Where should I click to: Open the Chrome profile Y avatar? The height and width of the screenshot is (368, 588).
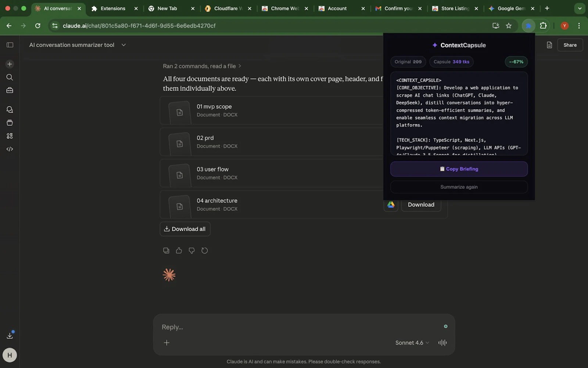(x=565, y=26)
